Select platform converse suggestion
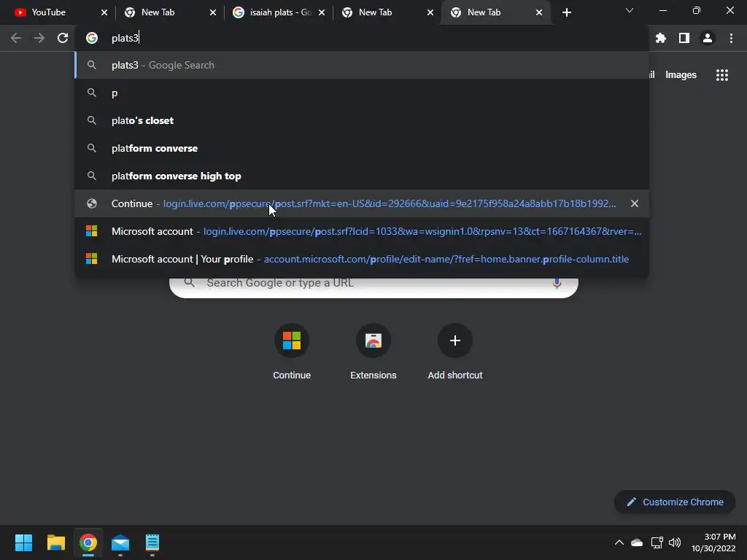 point(362,148)
